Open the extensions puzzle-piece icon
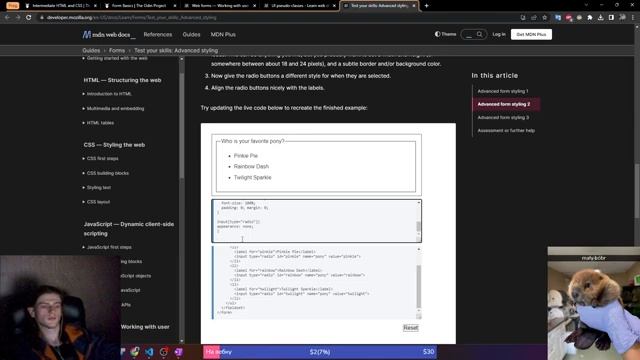The width and height of the screenshot is (640, 360). 590,18
